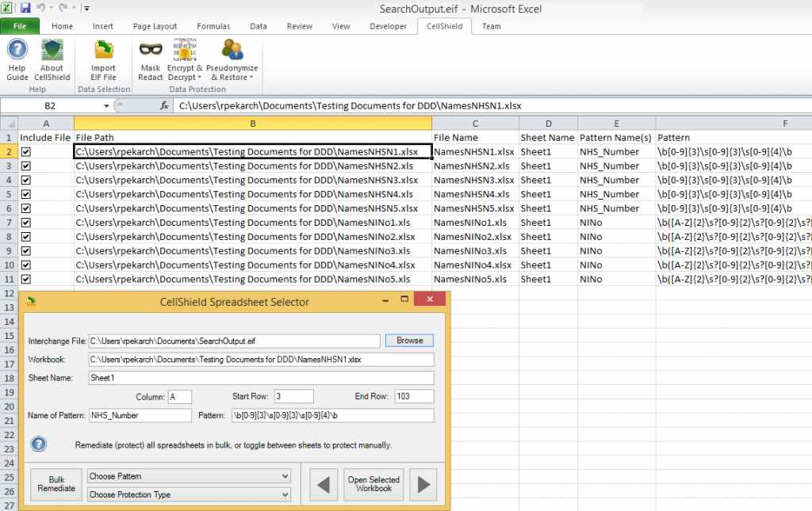Click the About CellShield shield icon
The height and width of the screenshot is (511, 812).
click(52, 51)
